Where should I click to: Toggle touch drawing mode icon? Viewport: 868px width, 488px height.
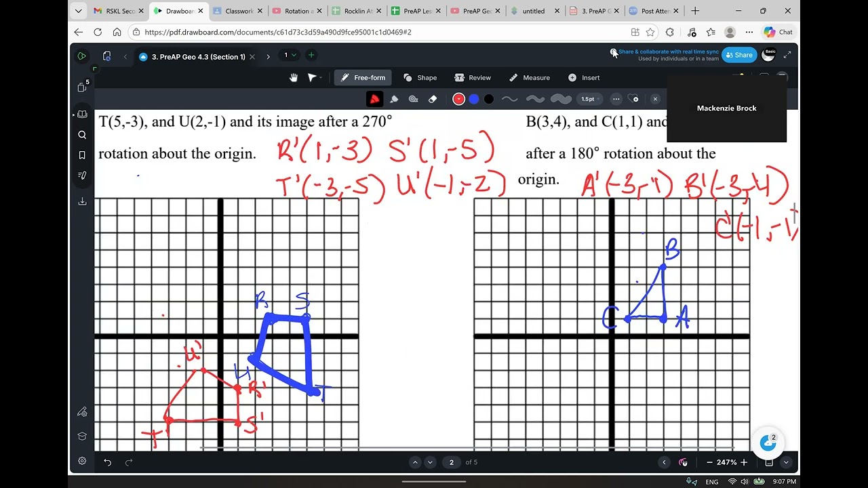683,462
